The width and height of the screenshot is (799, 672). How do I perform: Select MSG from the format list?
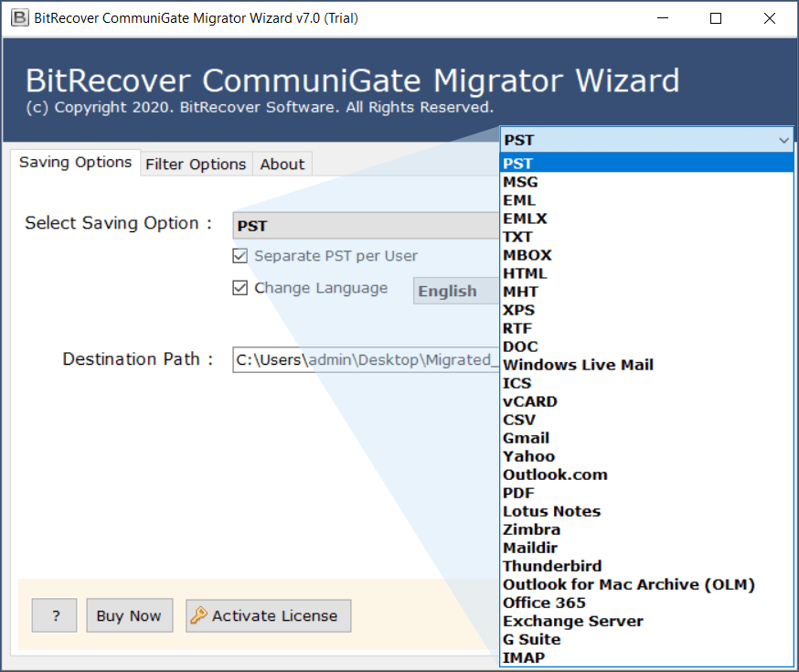tap(646, 182)
